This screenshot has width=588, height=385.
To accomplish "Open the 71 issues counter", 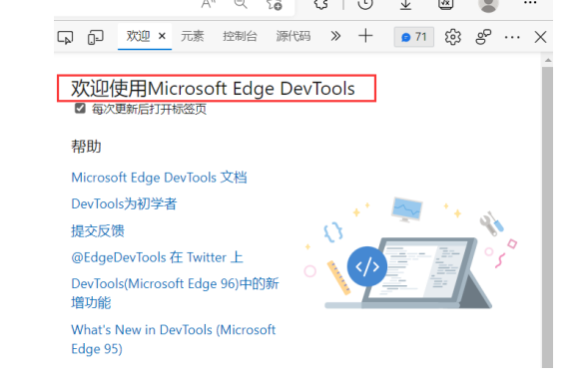I will tap(414, 37).
